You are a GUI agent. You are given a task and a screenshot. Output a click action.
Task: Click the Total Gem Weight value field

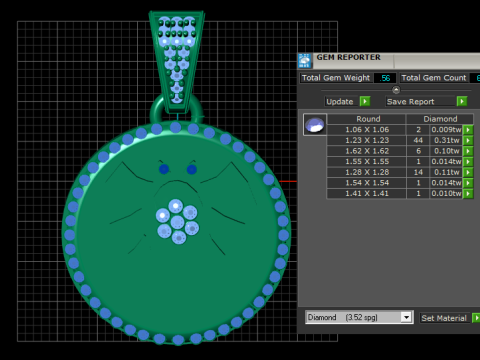[x=385, y=78]
